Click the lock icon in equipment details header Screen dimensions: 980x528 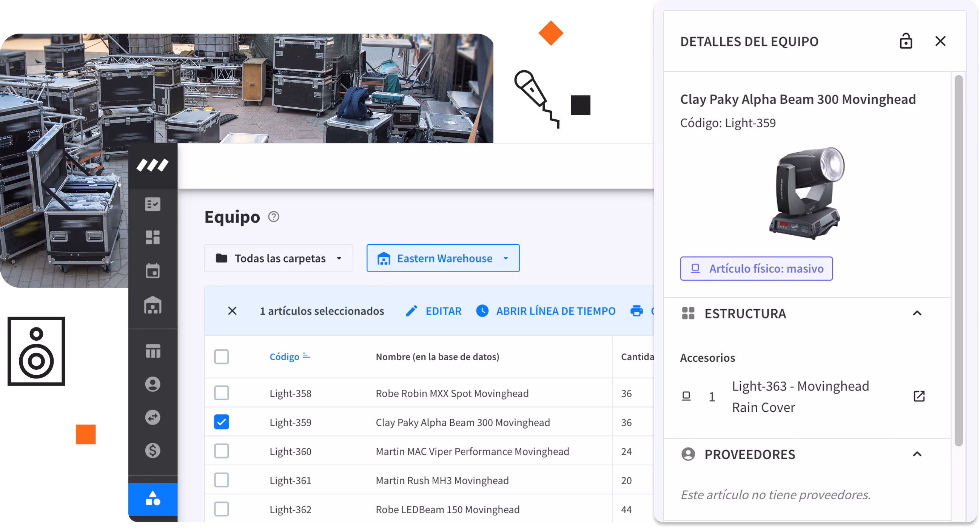(905, 41)
